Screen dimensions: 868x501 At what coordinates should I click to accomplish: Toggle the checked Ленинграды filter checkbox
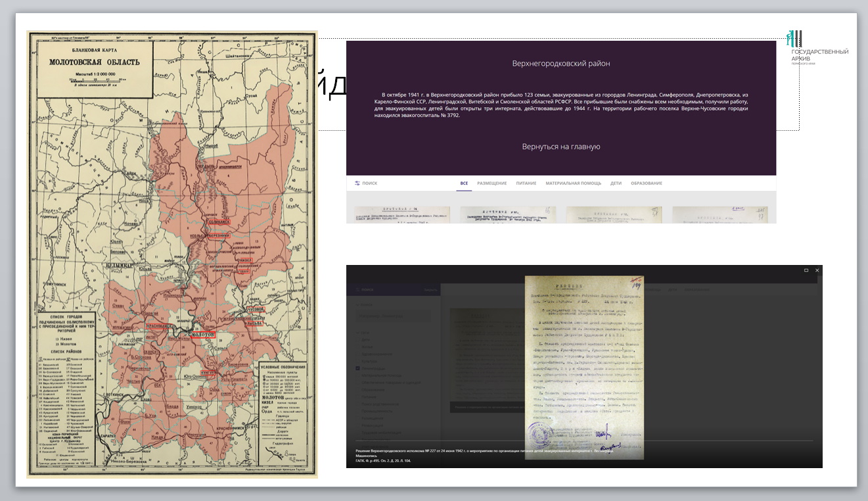tap(358, 368)
